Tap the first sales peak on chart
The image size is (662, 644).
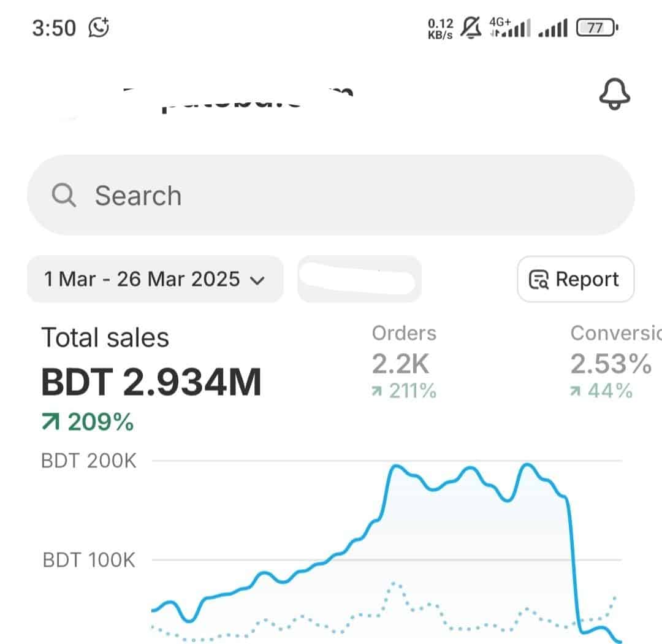point(395,466)
